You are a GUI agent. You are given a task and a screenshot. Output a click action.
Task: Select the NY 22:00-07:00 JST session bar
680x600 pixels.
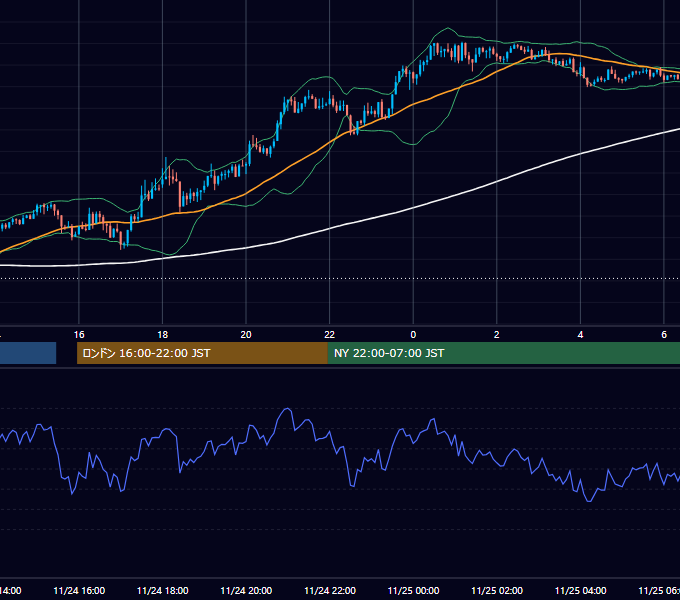(x=503, y=353)
